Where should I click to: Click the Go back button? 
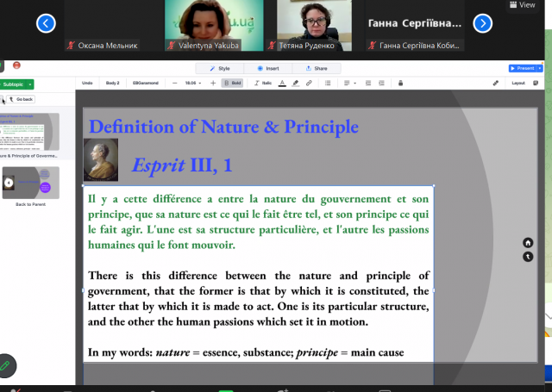click(x=21, y=99)
